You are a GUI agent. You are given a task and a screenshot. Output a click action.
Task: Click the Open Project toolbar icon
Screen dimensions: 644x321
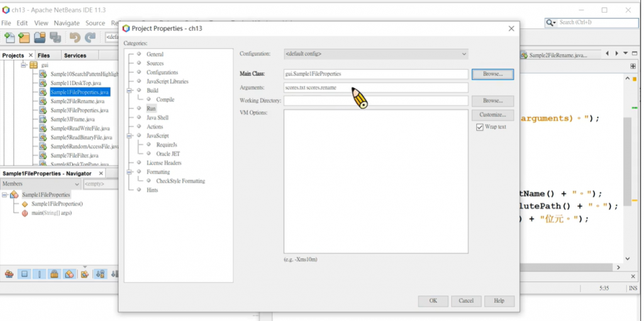click(x=40, y=38)
